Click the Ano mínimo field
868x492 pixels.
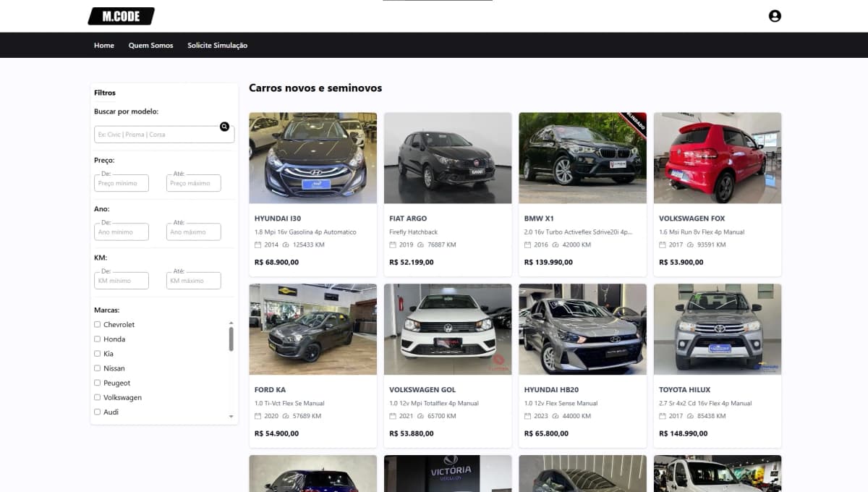point(122,232)
